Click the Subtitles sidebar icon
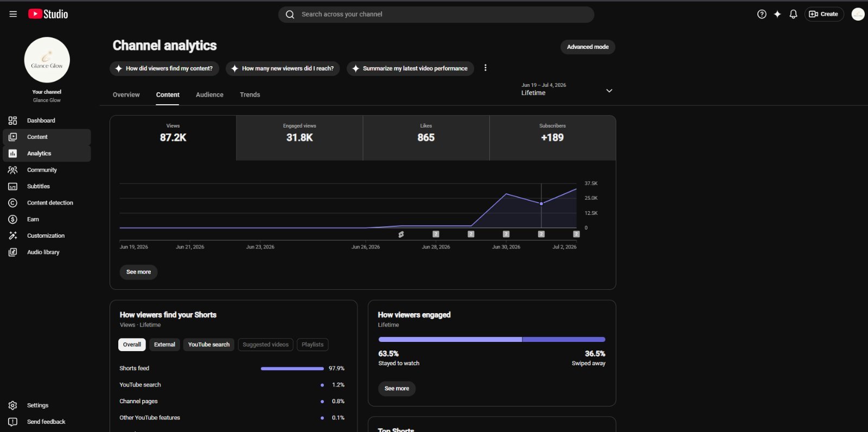Screen dimensions: 868x432 tap(12, 186)
